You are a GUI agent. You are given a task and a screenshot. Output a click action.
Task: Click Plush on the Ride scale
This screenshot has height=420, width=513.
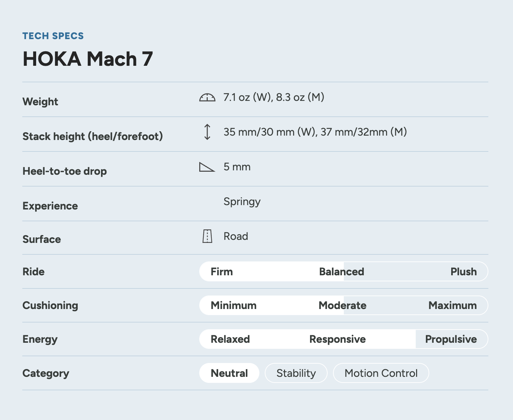tap(464, 272)
